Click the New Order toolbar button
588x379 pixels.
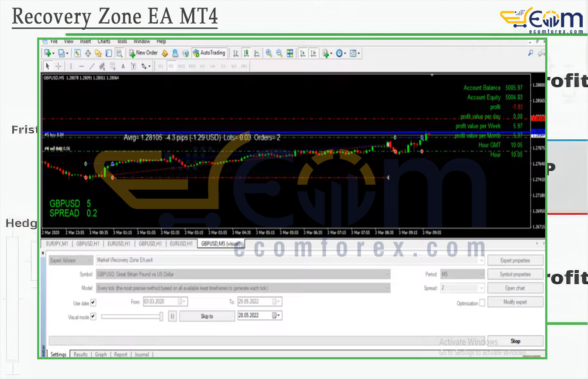143,53
